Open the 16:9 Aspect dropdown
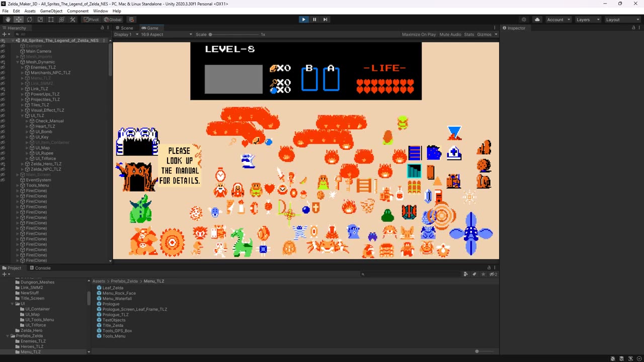The width and height of the screenshot is (644, 362). tap(167, 34)
